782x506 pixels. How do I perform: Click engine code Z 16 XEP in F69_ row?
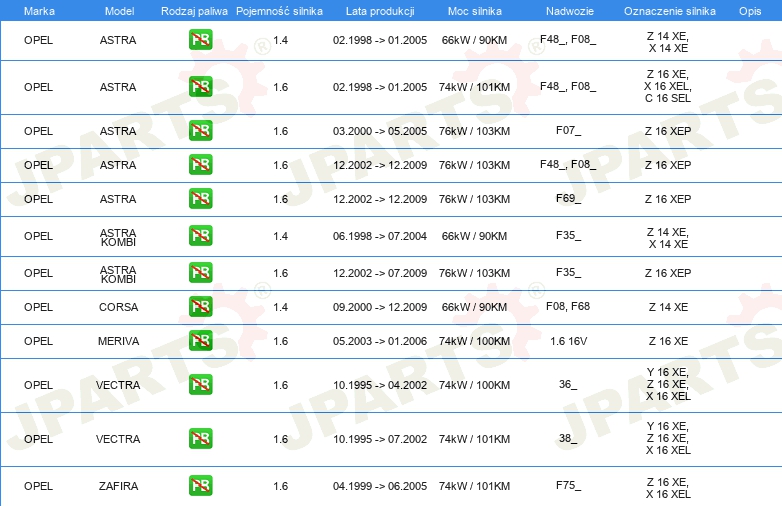click(x=668, y=199)
